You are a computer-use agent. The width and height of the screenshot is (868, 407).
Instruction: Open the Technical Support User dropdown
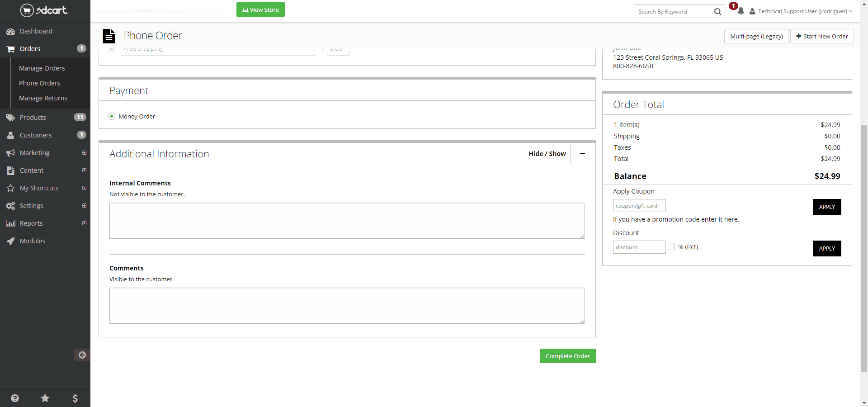[x=801, y=11]
